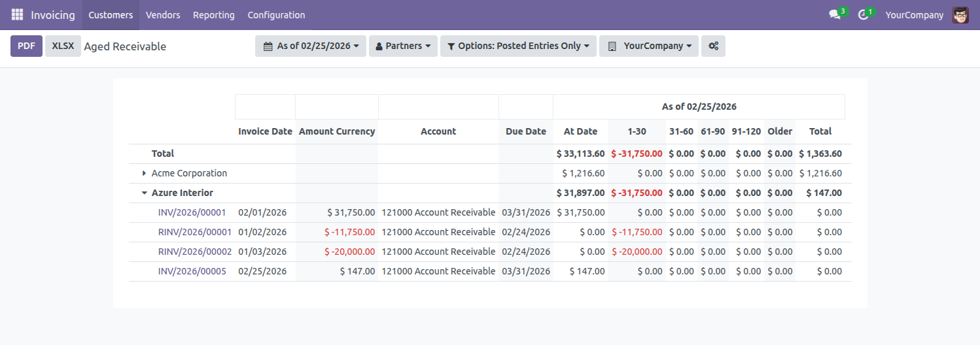The image size is (980, 345).
Task: Click the Due Date column header
Action: (526, 131)
